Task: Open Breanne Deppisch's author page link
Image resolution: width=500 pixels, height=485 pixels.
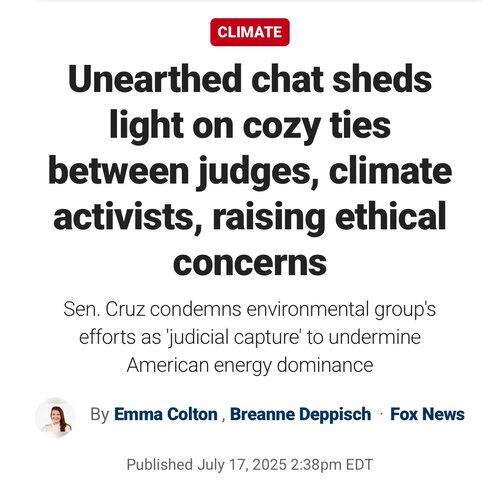Action: click(300, 414)
